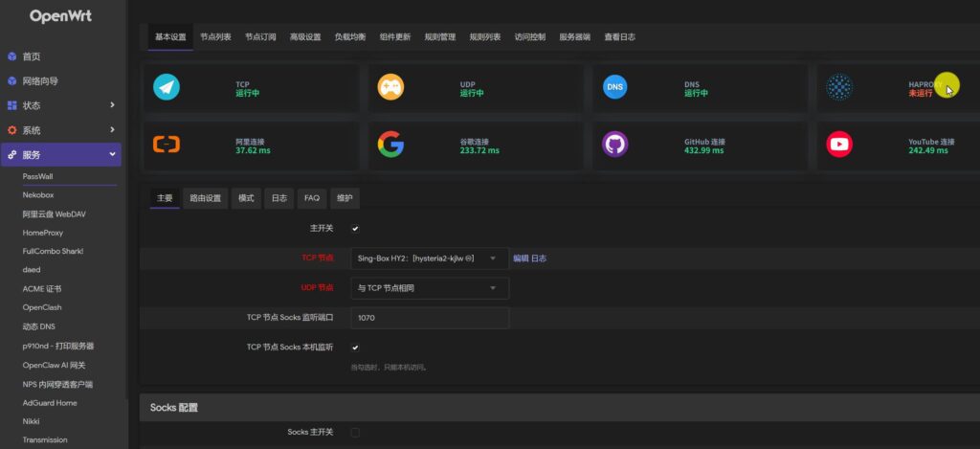Collapse the services (服务) menu chevron
Viewport: 980px width, 449px height.
(113, 154)
